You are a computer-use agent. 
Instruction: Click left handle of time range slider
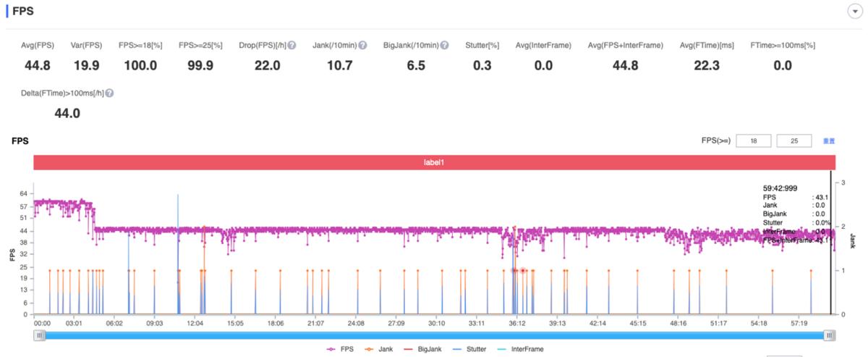pyautogui.click(x=38, y=335)
